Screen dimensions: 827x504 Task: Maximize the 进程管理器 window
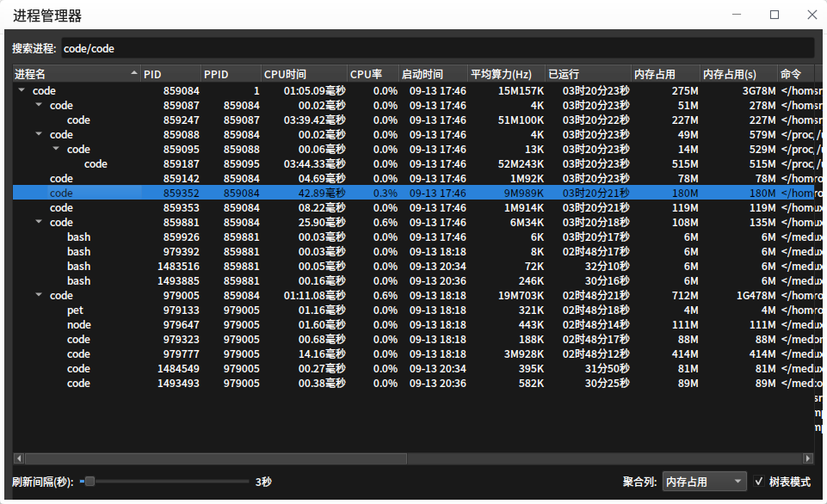[775, 15]
